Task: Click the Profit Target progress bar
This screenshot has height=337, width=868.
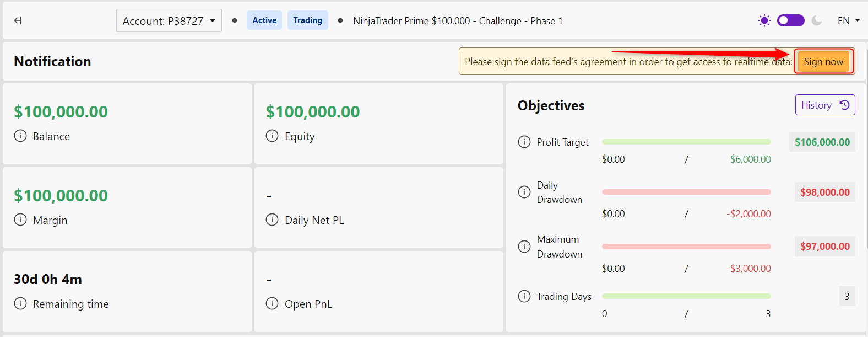Action: [686, 142]
